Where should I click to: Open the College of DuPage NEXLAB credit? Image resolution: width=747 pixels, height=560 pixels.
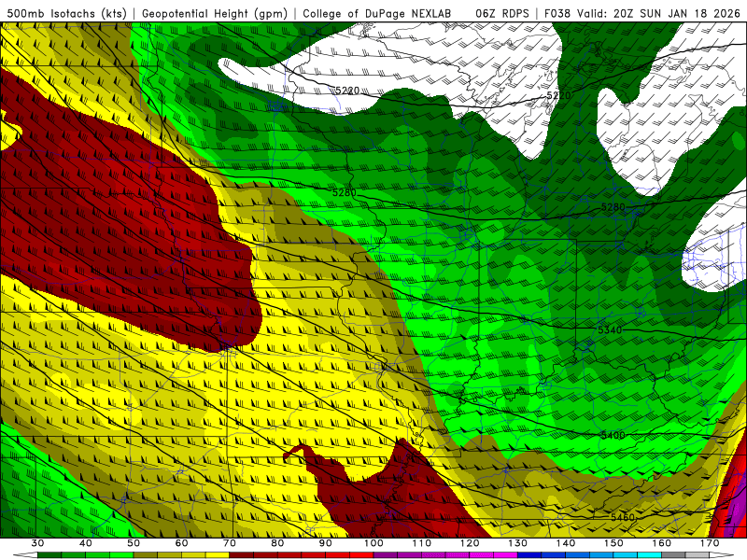click(x=377, y=14)
